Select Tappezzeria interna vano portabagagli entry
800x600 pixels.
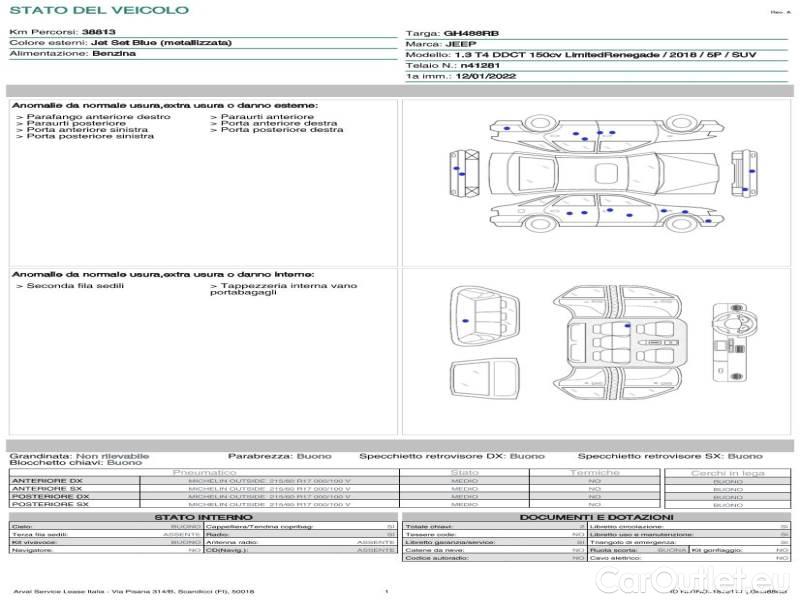[284, 289]
